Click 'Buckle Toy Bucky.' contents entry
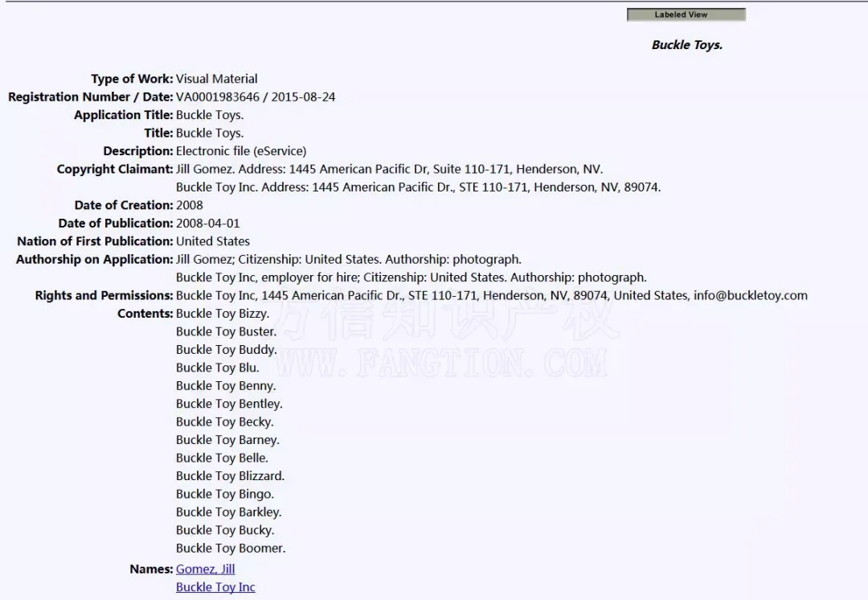The height and width of the screenshot is (600, 868). pyautogui.click(x=225, y=530)
